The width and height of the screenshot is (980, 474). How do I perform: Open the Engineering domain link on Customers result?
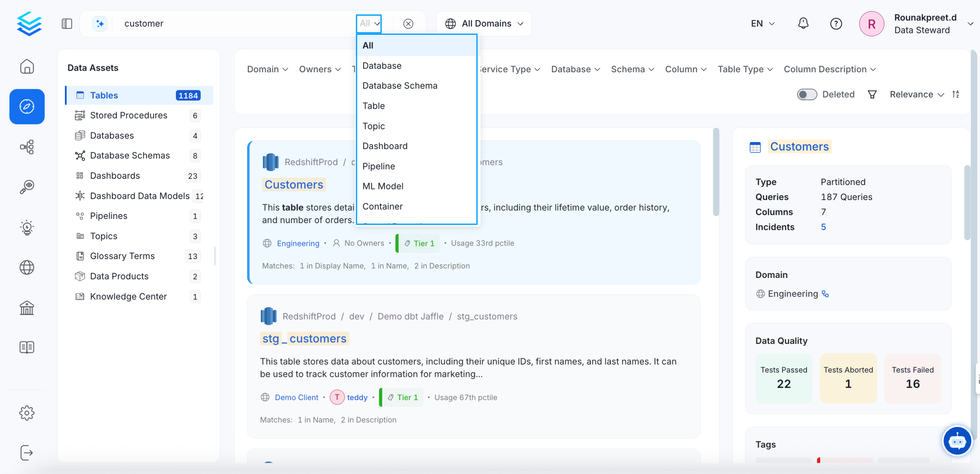coord(298,243)
